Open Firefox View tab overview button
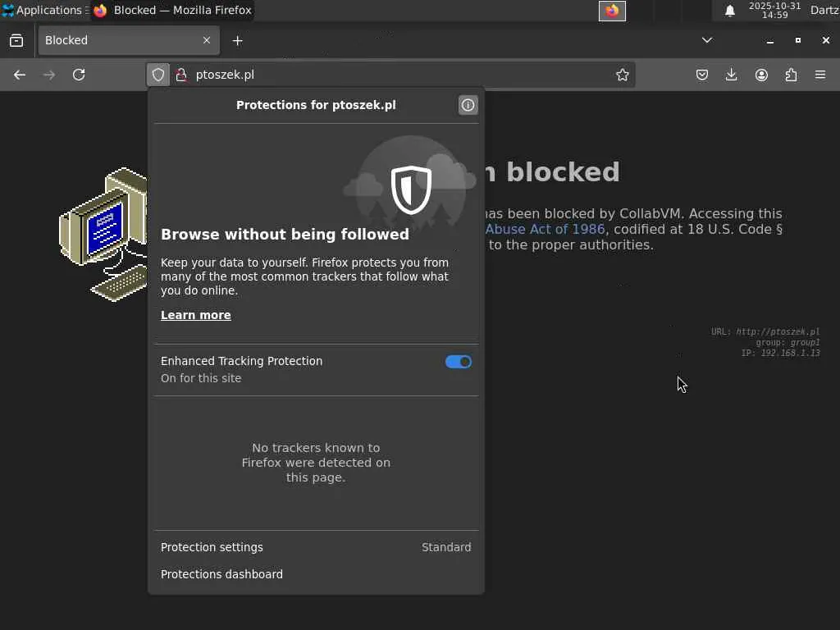 click(16, 40)
